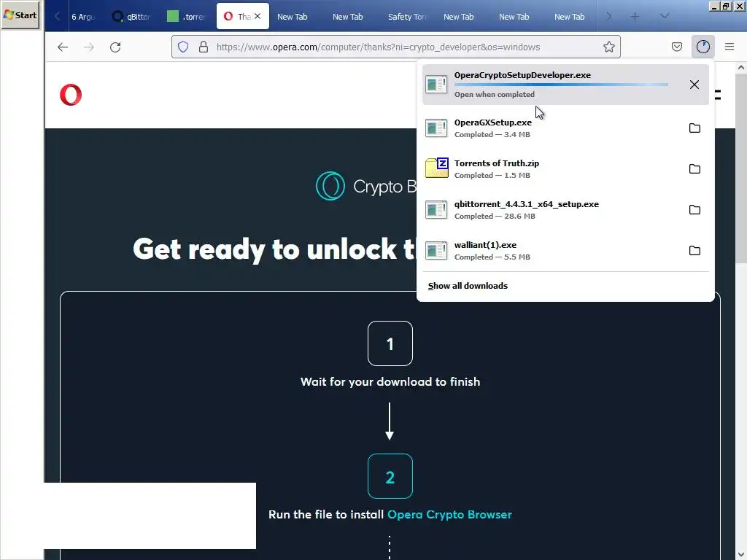
Task: Open the Save to Pocket icon
Action: (x=676, y=47)
